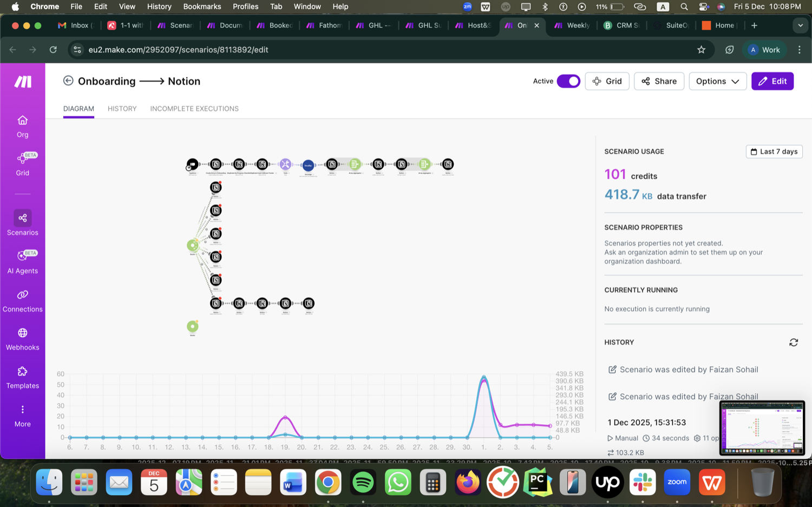
Task: Select last Notion module in bottom row
Action: click(309, 303)
